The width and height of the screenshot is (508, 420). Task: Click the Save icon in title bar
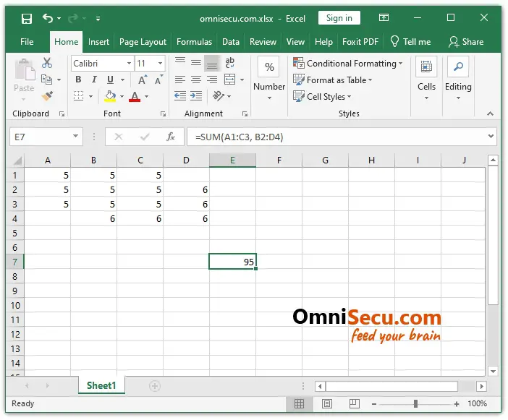click(x=27, y=19)
